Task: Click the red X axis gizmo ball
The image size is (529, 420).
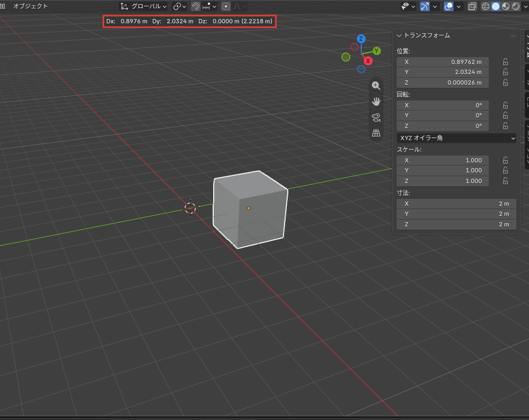Action: (368, 61)
